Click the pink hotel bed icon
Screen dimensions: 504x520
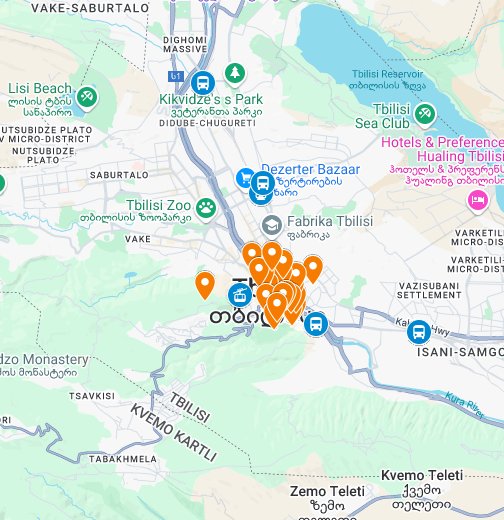point(478,200)
